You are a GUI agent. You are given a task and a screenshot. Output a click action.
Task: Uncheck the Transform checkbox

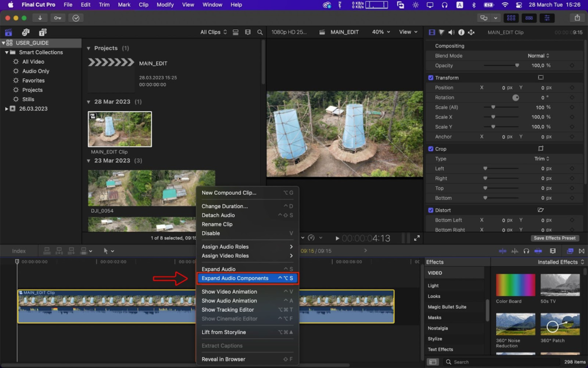coord(431,78)
